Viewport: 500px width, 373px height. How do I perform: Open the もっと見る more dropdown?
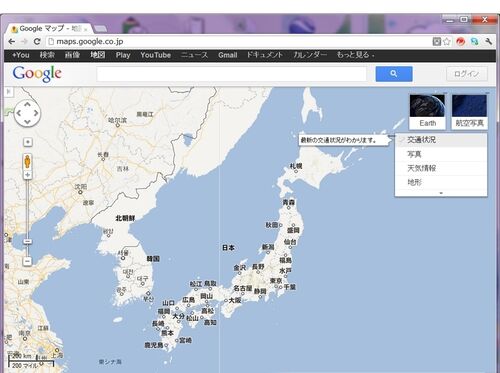[355, 55]
